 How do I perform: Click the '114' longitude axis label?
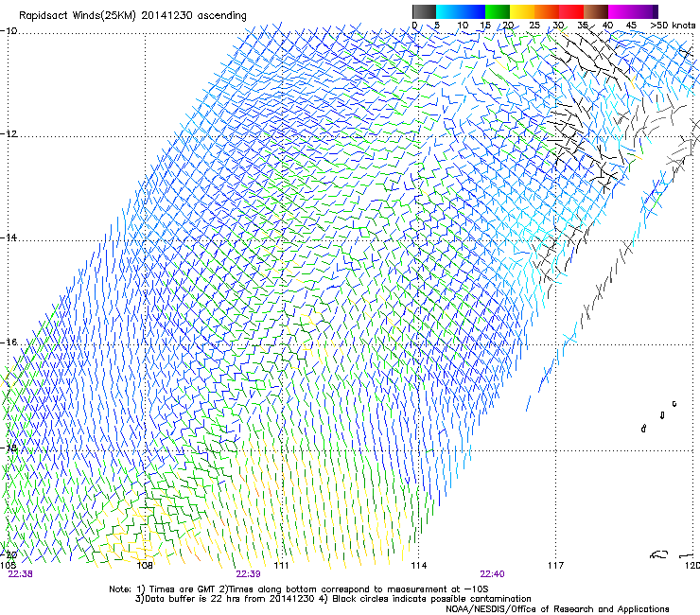tap(419, 566)
